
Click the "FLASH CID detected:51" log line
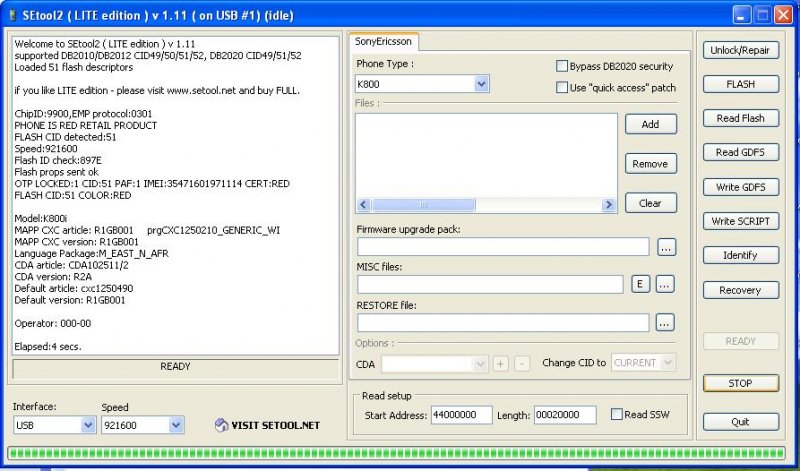point(65,137)
